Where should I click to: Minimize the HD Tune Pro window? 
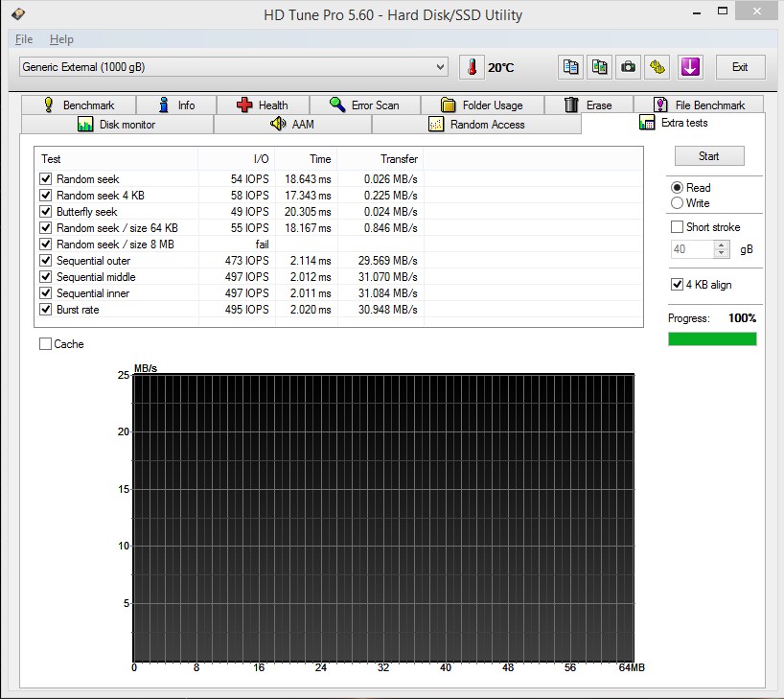(697, 12)
